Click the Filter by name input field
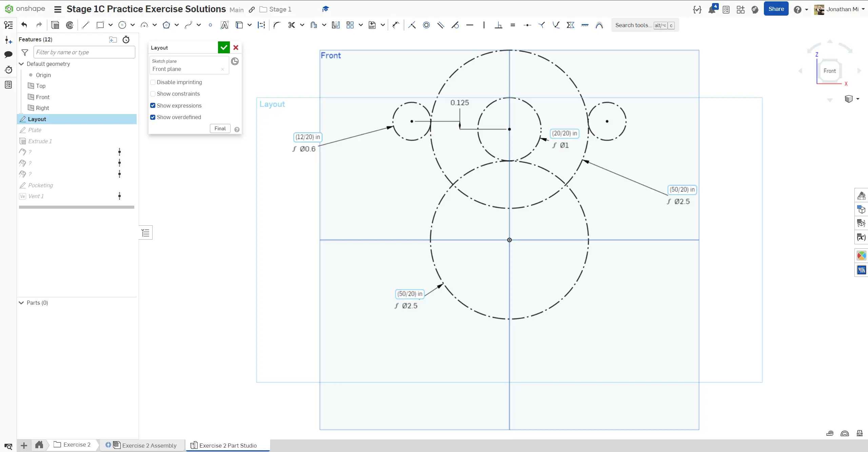The height and width of the screenshot is (452, 868). click(x=84, y=52)
